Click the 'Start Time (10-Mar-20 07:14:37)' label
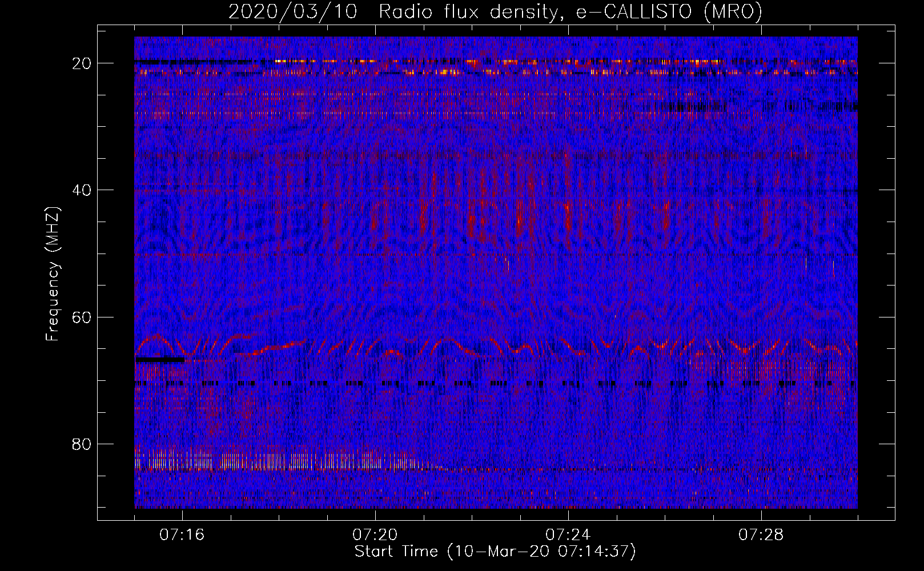The width and height of the screenshot is (924, 571). click(495, 552)
